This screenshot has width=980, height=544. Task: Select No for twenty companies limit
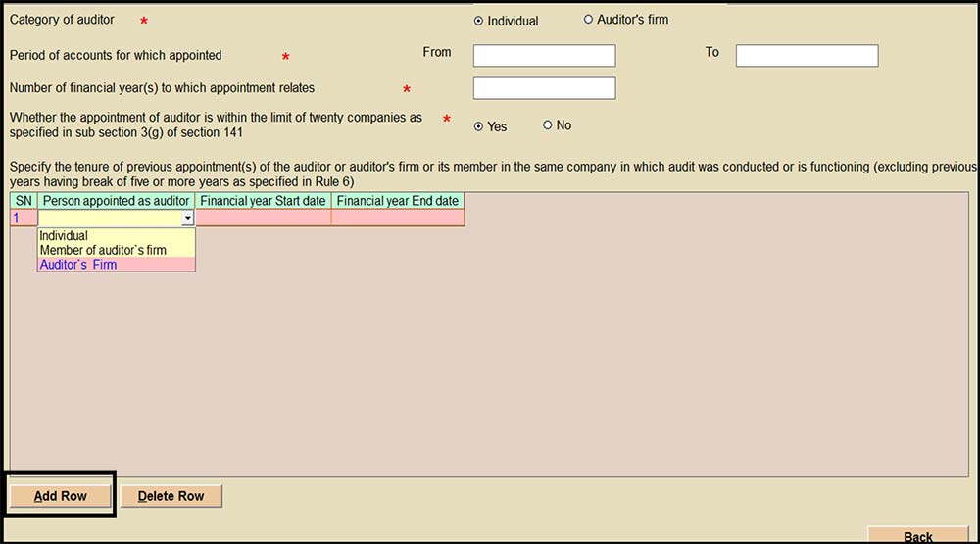548,125
